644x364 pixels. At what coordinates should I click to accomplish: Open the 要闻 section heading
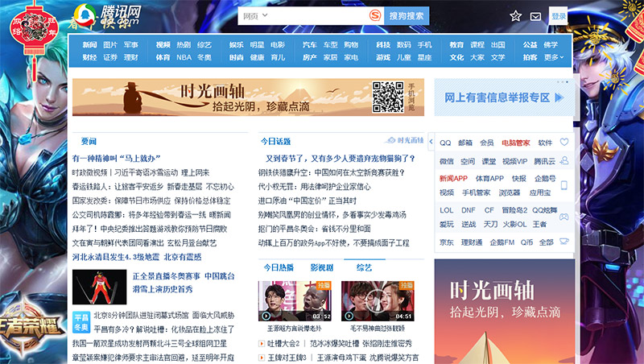click(89, 141)
